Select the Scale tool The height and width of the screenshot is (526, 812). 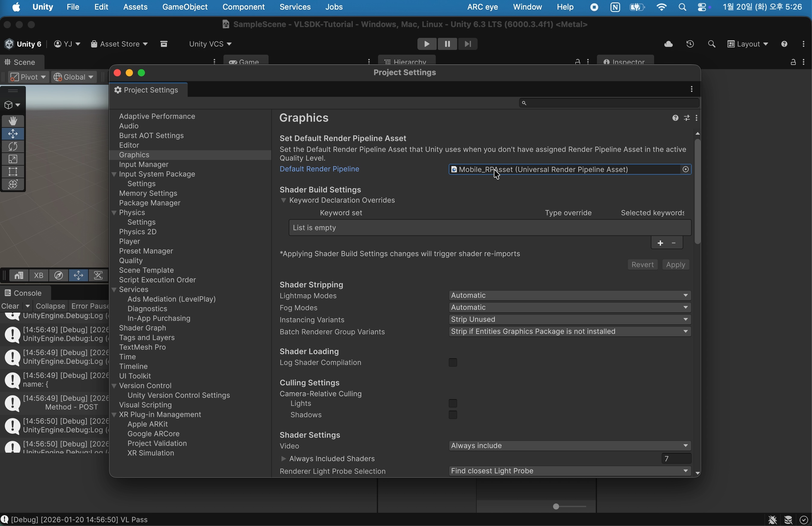13,159
